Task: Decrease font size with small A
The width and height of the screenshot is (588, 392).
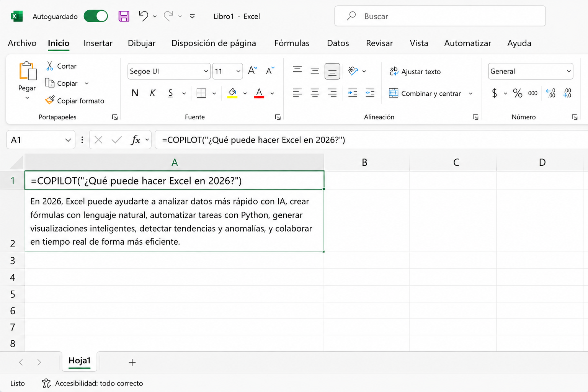Action: coord(270,70)
